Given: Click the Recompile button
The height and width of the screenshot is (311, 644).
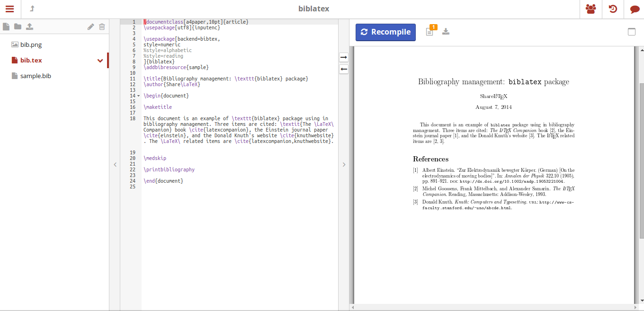Looking at the screenshot, I should click(x=385, y=32).
